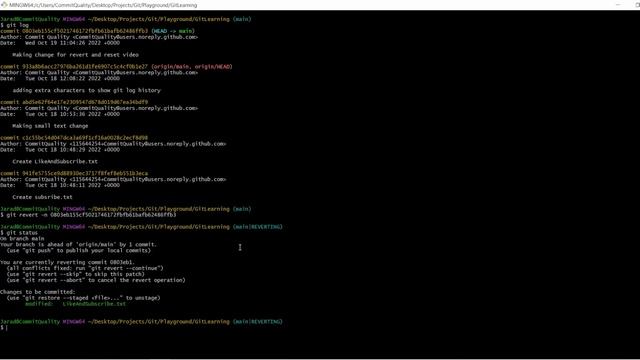Click the 'Date: Tue Oct 18 10:48:29 2022' line

pyautogui.click(x=60, y=149)
